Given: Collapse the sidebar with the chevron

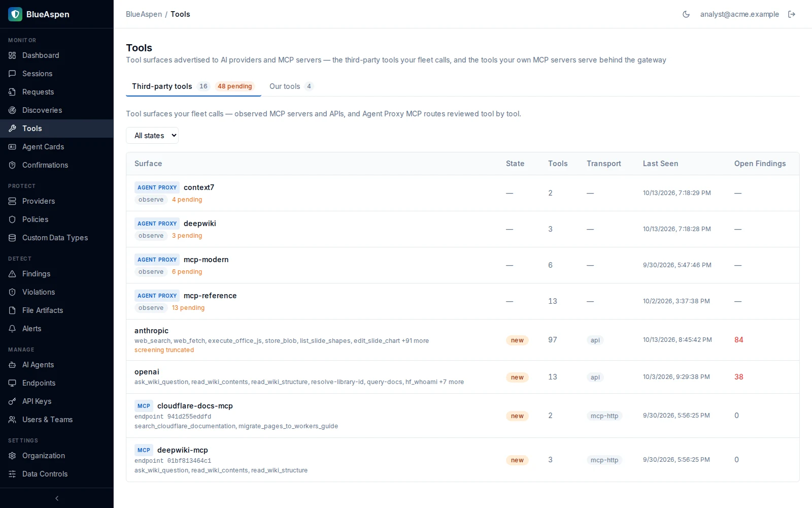Looking at the screenshot, I should [57, 498].
